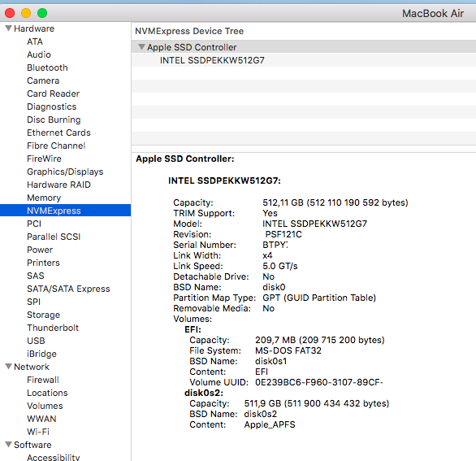Select INTEL SSDPEKKW512G7 row in device tree

pos(304,60)
